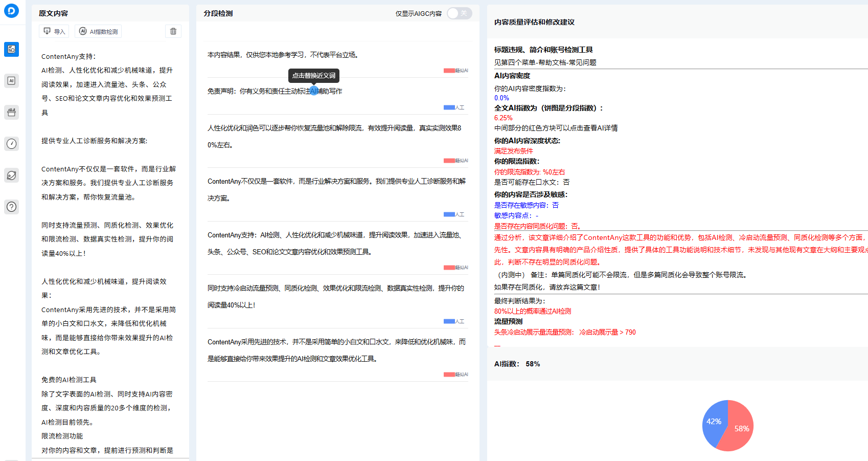Open the speedometer dashboard icon in sidebar
The height and width of the screenshot is (461, 868).
pyautogui.click(x=11, y=144)
